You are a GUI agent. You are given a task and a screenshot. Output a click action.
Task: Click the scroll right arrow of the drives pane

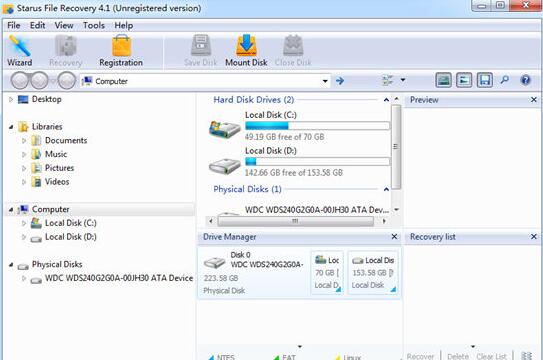click(x=384, y=221)
